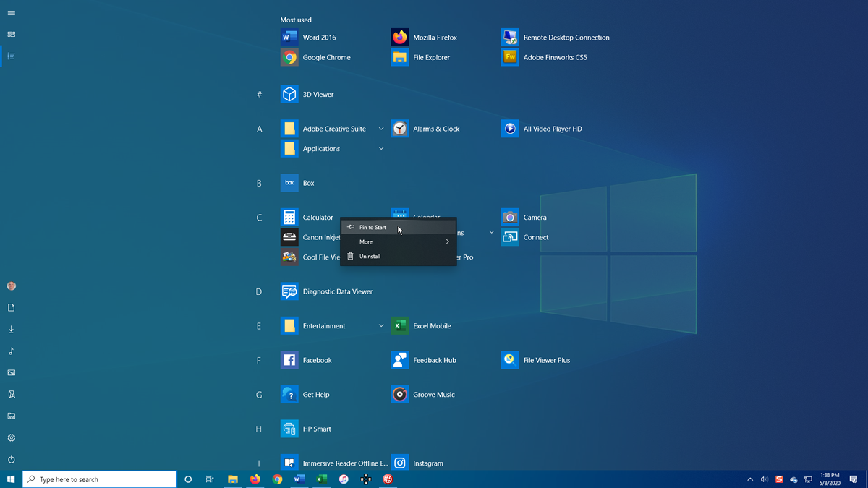Viewport: 868px width, 488px height.
Task: Open HP Smart app
Action: 306,429
